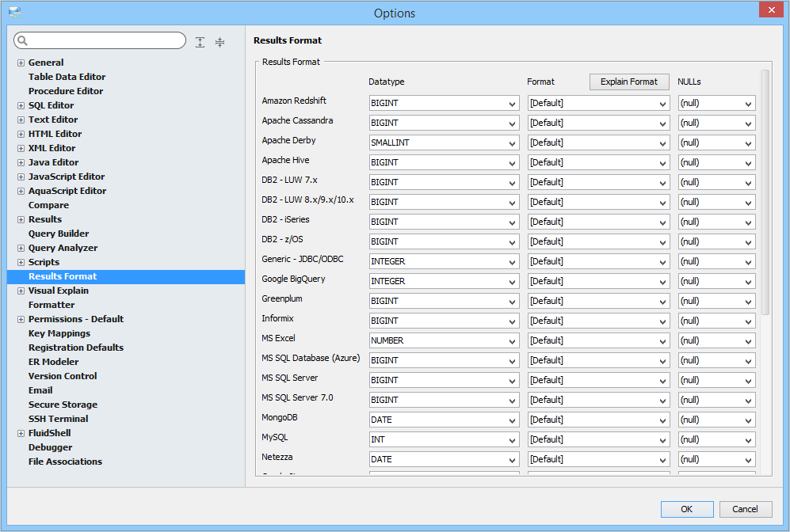
Task: Open MS SQL Database (Azure) NULLs dropdown
Action: click(716, 360)
